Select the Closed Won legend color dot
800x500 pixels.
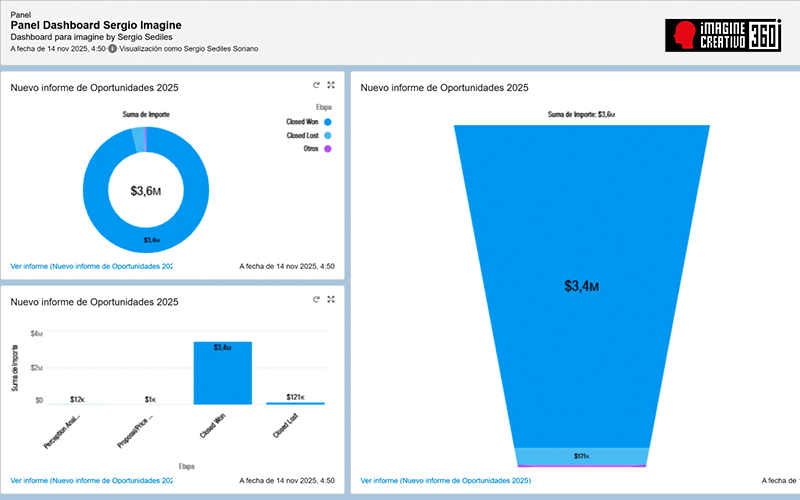coord(327,122)
